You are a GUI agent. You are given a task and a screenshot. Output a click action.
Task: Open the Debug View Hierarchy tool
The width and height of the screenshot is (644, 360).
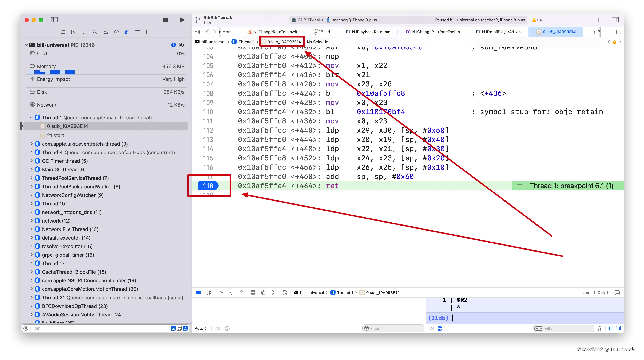tap(263, 293)
